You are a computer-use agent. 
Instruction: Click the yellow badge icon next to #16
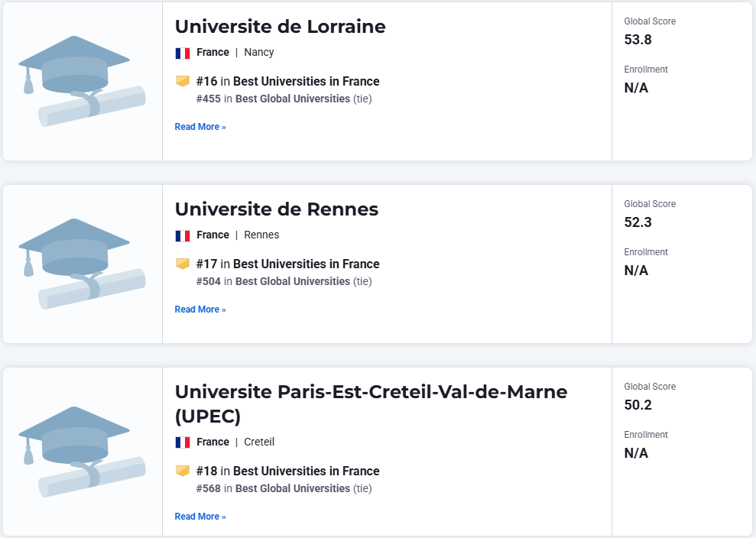183,81
